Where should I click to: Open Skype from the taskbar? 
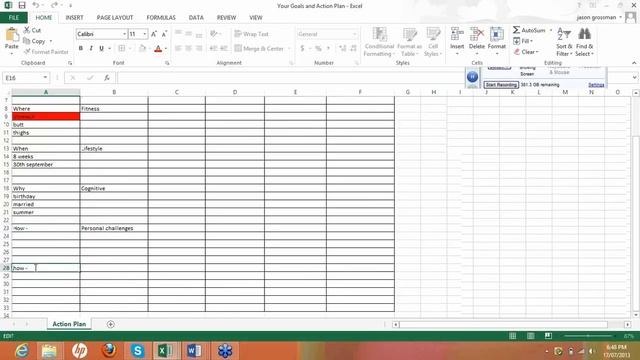pyautogui.click(x=138, y=351)
